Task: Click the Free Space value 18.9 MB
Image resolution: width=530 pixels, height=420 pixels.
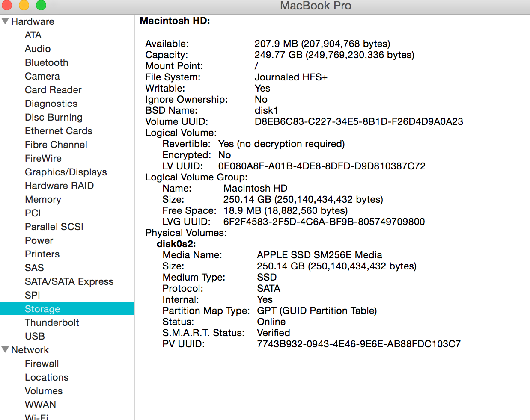Action: 286,210
